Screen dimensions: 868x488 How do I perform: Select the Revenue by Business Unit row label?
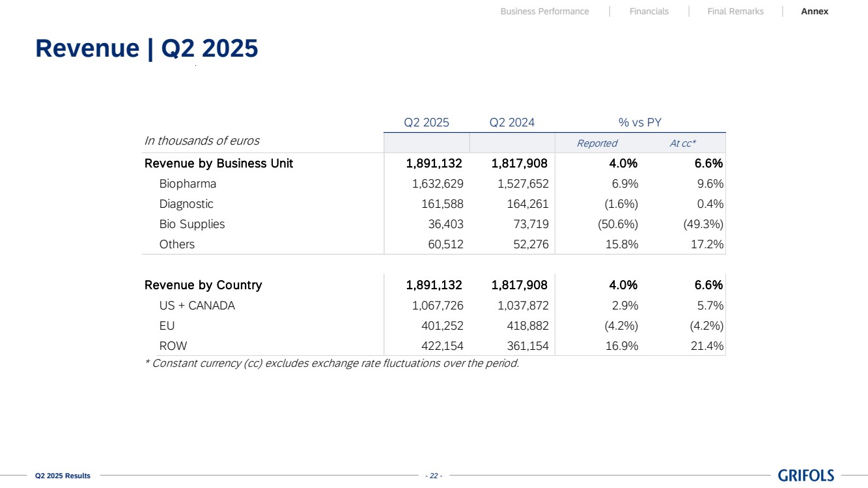219,164
